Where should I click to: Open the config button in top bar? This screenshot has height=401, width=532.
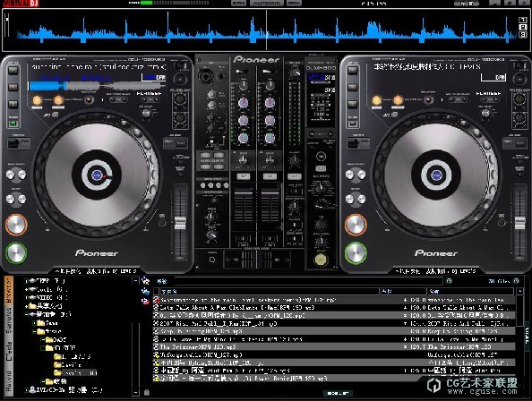467,3
